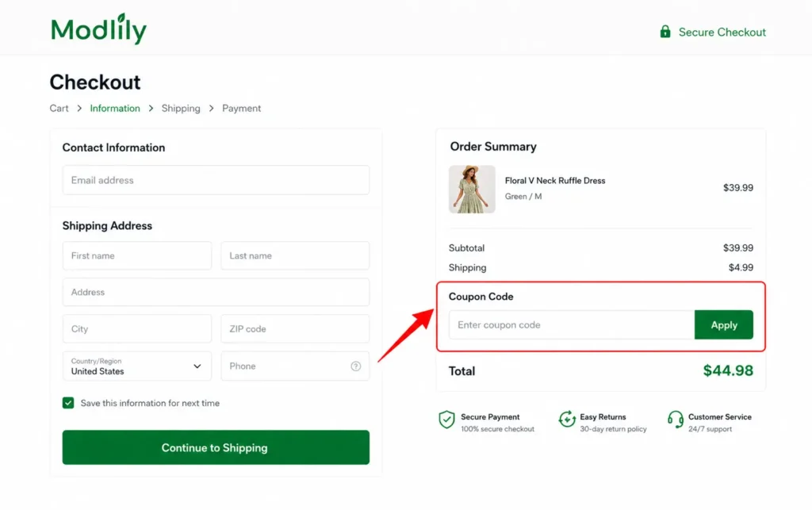Click the $4.99 shipping cost
This screenshot has height=510, width=812.
[741, 267]
